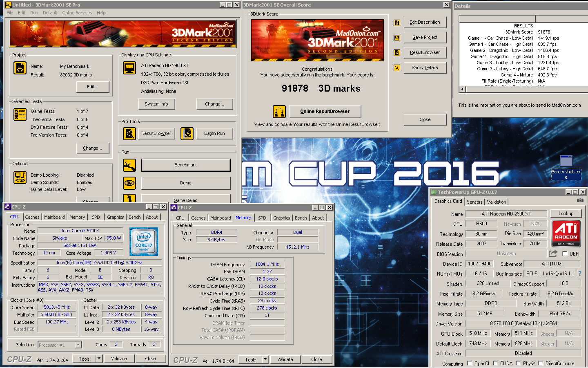Click the GPU-Z screenshot camera icon
This screenshot has height=368, width=588.
tap(580, 200)
